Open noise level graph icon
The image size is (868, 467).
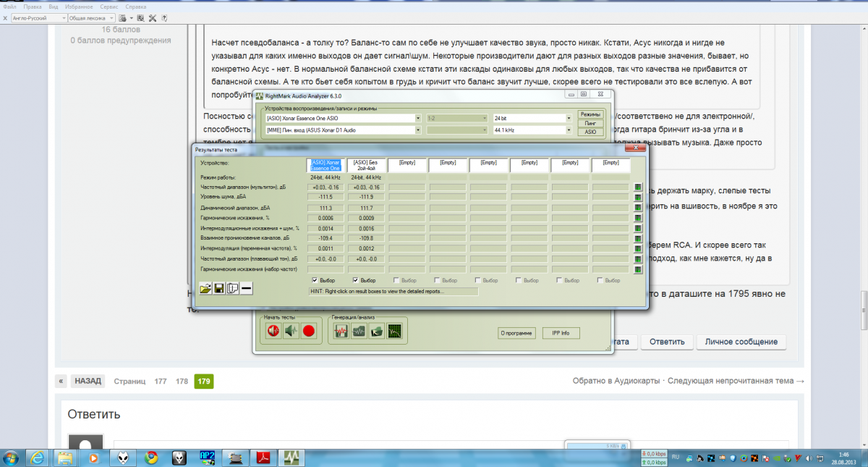[638, 198]
